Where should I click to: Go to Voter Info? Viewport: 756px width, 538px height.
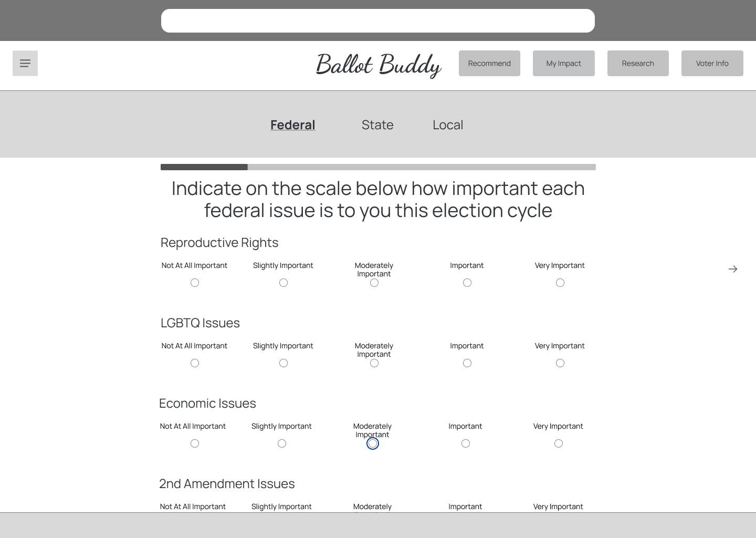pos(712,63)
